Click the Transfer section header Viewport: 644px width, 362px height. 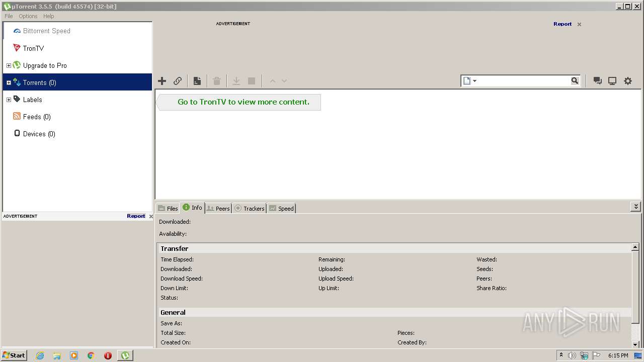click(394, 248)
